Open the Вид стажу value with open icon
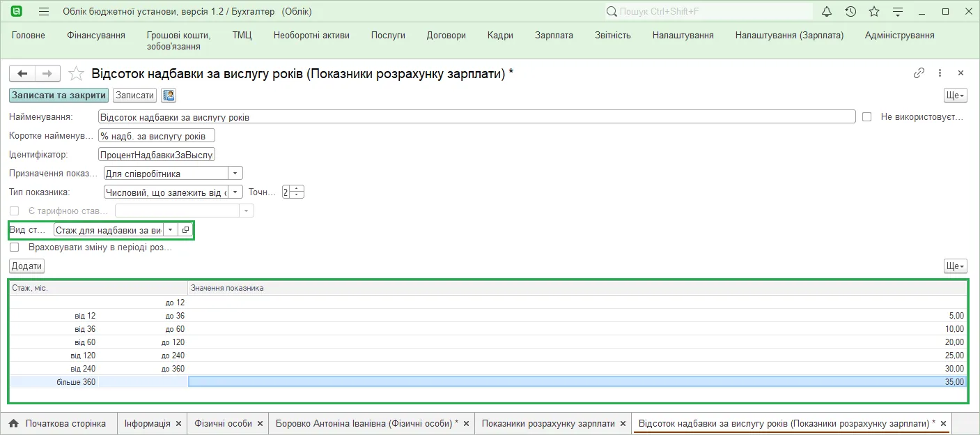 [185, 230]
